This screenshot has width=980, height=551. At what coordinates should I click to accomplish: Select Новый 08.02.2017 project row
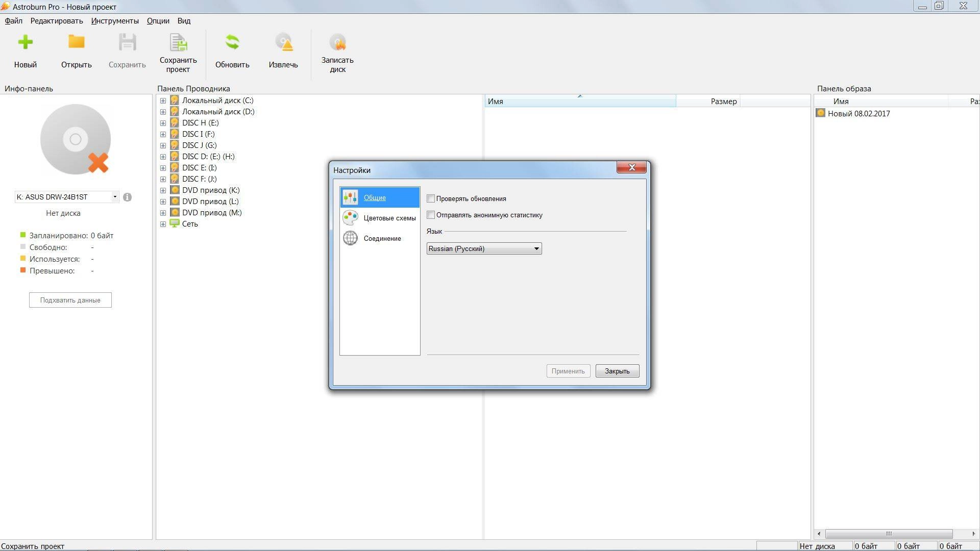[x=859, y=113]
